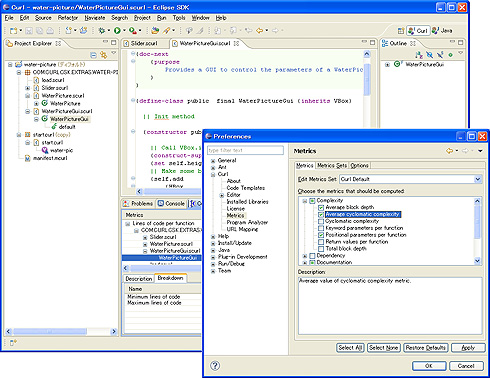Click the fast view icon in Eclipse status bar
The width and height of the screenshot is (490, 378).
[13, 342]
